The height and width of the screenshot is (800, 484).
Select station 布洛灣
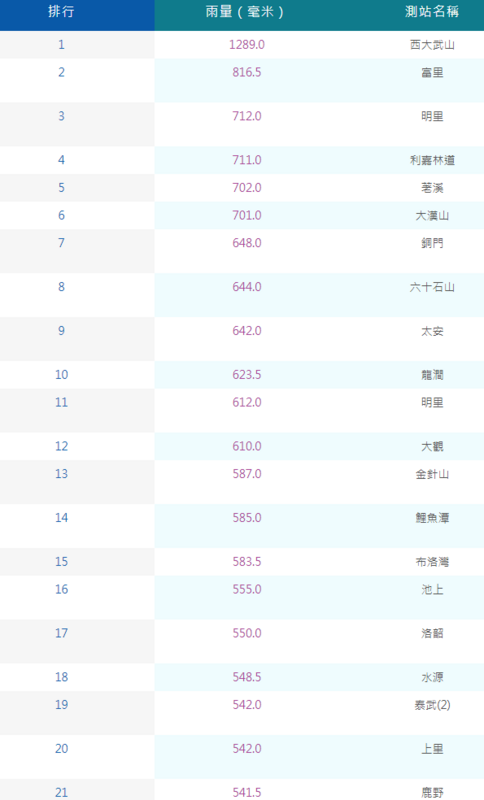[432, 562]
